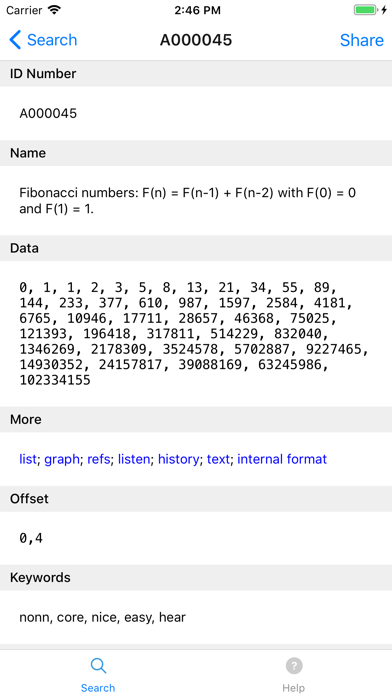This screenshot has width=392, height=696.
Task: Tap the A000045 title in navigation bar
Action: pyautogui.click(x=196, y=40)
